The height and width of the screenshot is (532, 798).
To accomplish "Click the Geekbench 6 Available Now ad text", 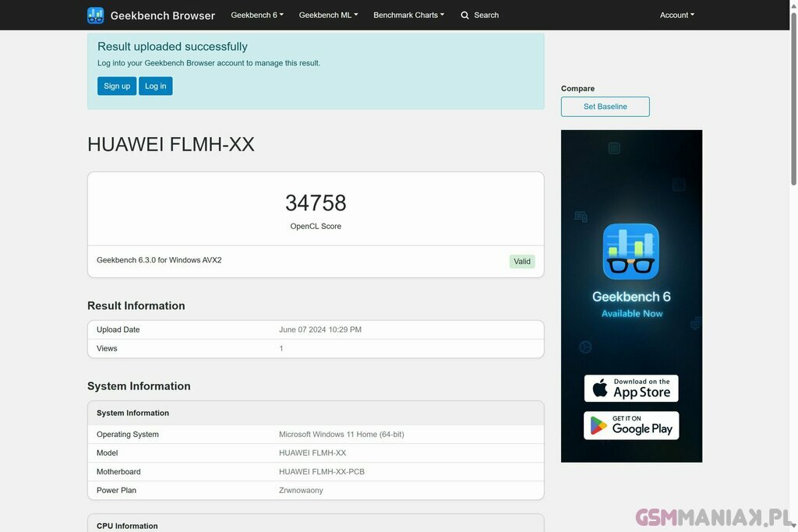I will click(x=631, y=304).
